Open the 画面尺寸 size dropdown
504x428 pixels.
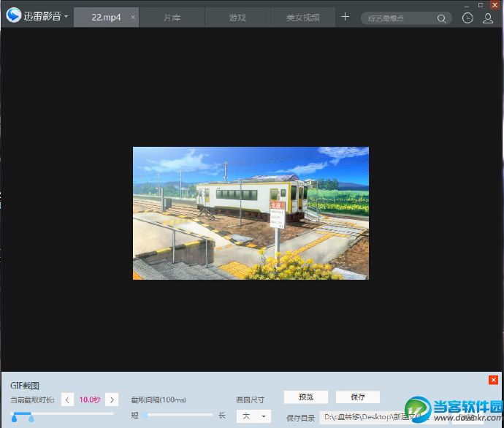(x=253, y=416)
